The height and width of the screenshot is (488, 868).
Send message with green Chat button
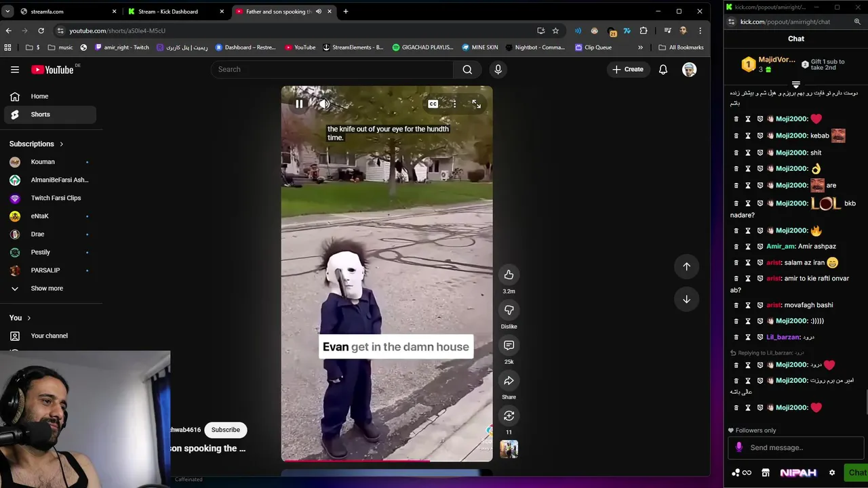pos(856,472)
